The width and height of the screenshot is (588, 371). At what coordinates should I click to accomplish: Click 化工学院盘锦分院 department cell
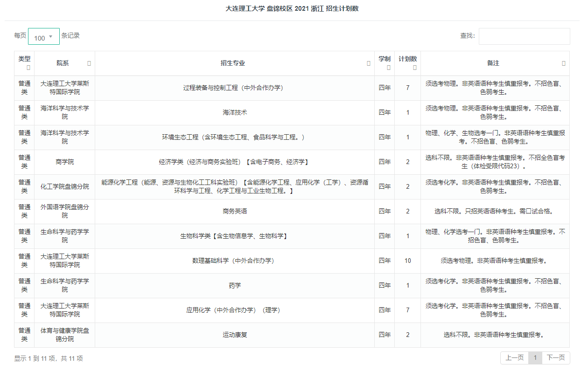point(64,186)
